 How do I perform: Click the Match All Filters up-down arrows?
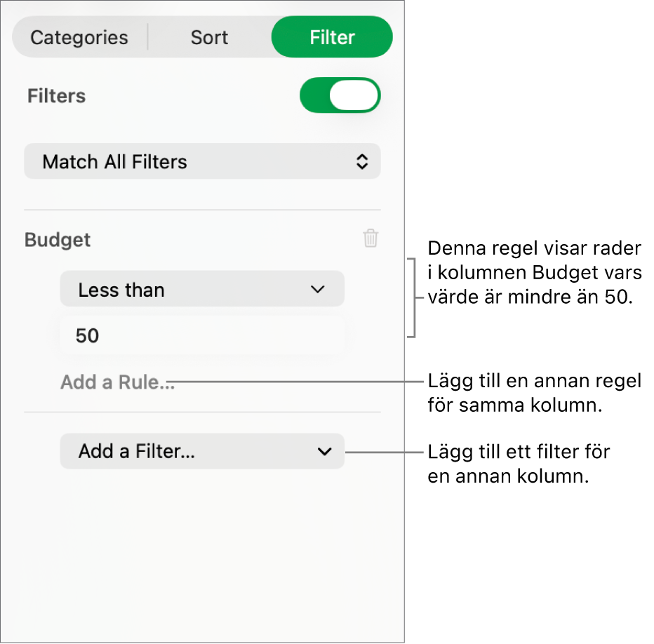coord(361,162)
